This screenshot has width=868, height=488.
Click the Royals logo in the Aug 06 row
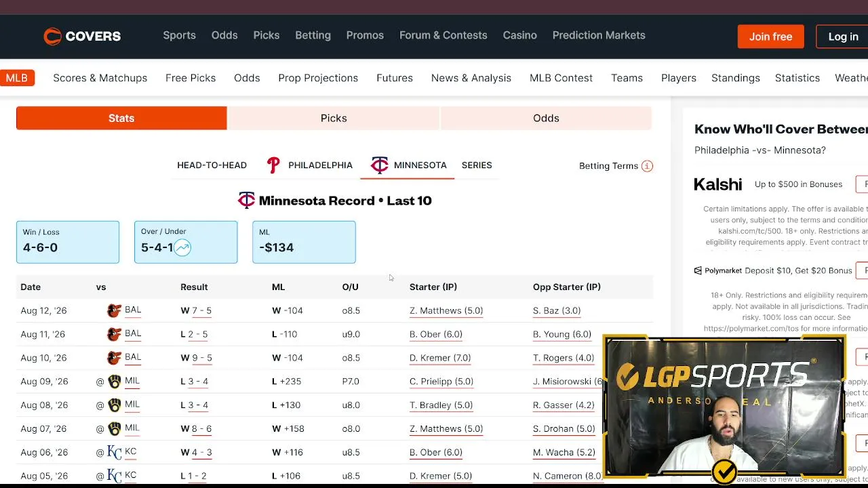(x=115, y=452)
